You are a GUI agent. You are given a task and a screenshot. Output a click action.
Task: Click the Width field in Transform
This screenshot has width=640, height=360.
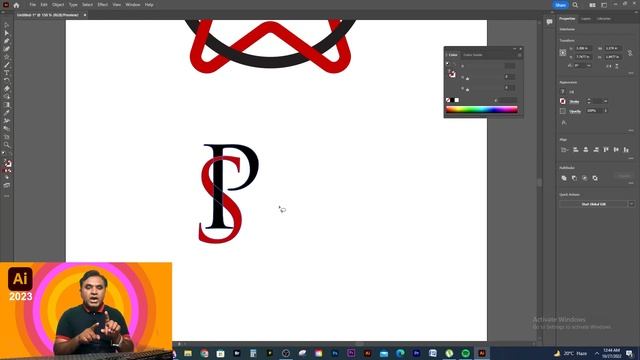pos(613,48)
